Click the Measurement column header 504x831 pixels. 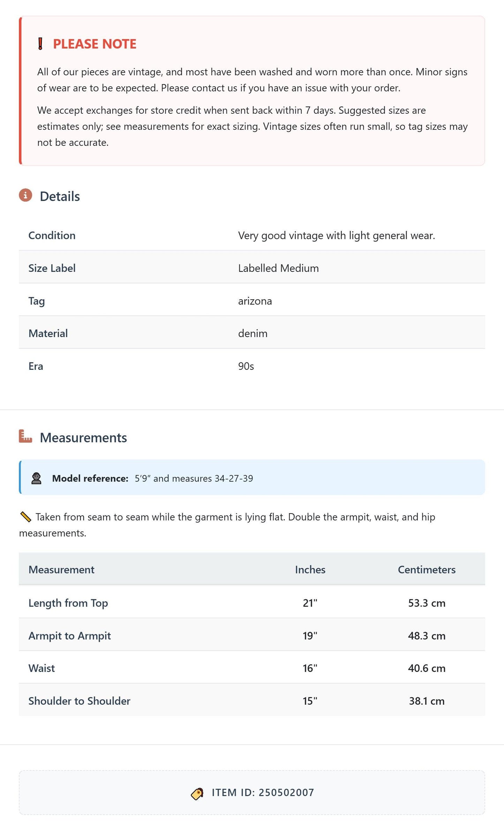coord(61,570)
